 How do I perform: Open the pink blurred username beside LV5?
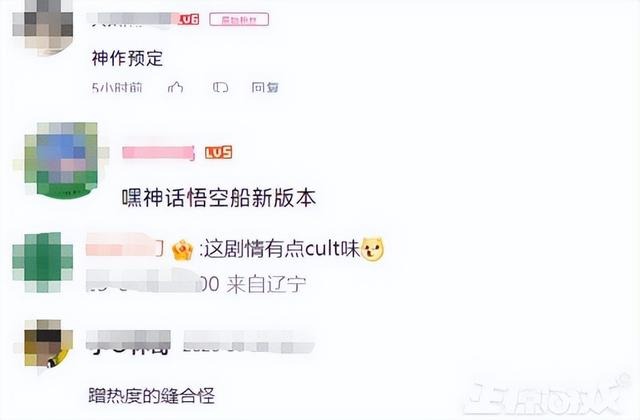(158, 153)
